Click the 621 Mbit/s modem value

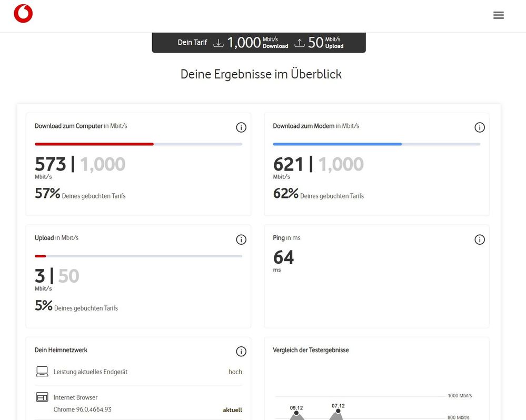tap(289, 164)
